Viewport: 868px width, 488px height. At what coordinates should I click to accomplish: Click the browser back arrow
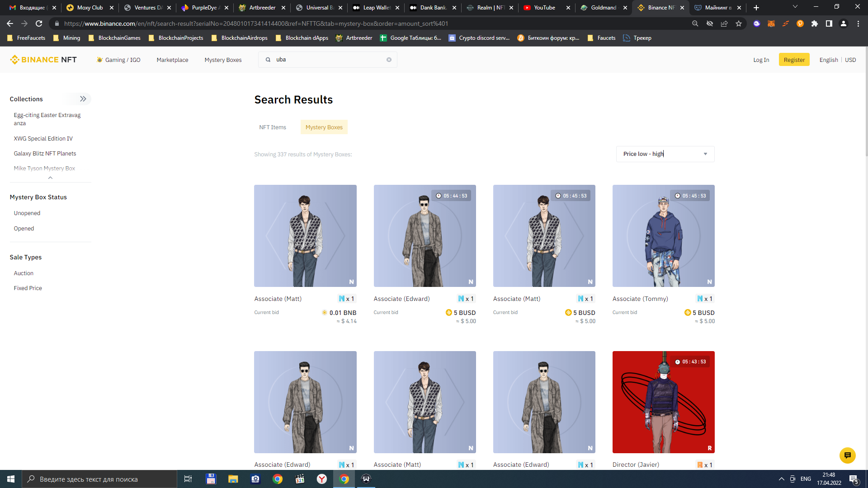click(x=10, y=23)
